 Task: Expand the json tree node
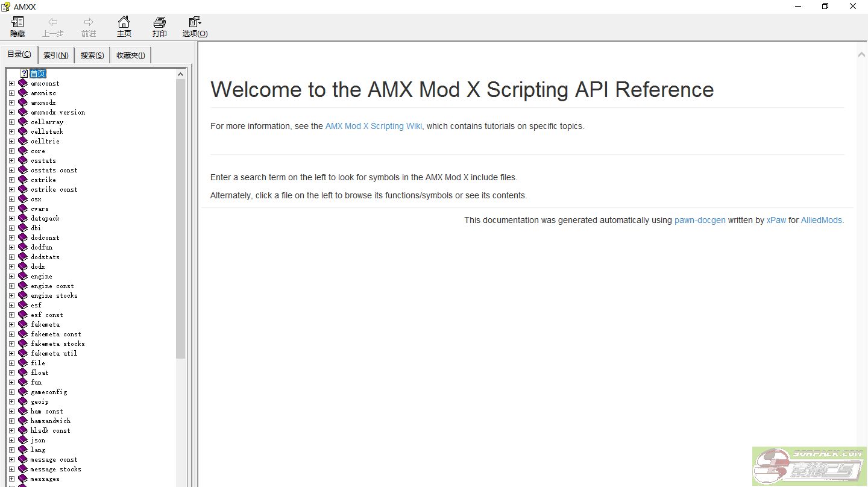click(x=11, y=440)
